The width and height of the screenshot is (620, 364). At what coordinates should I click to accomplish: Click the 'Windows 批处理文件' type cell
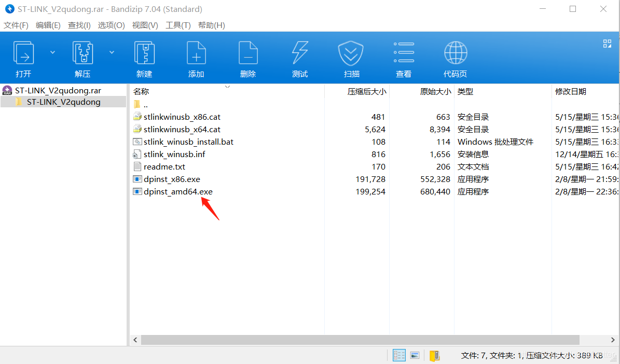tap(495, 142)
